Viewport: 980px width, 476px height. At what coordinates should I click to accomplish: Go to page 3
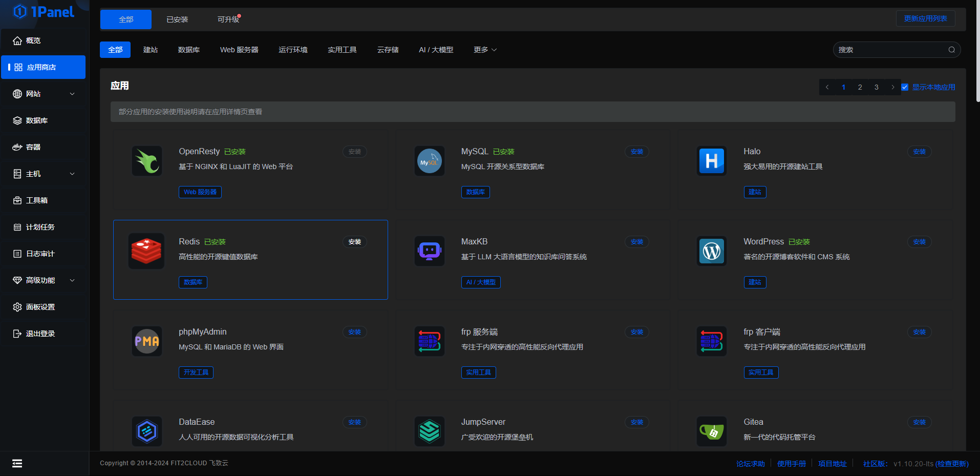click(876, 87)
